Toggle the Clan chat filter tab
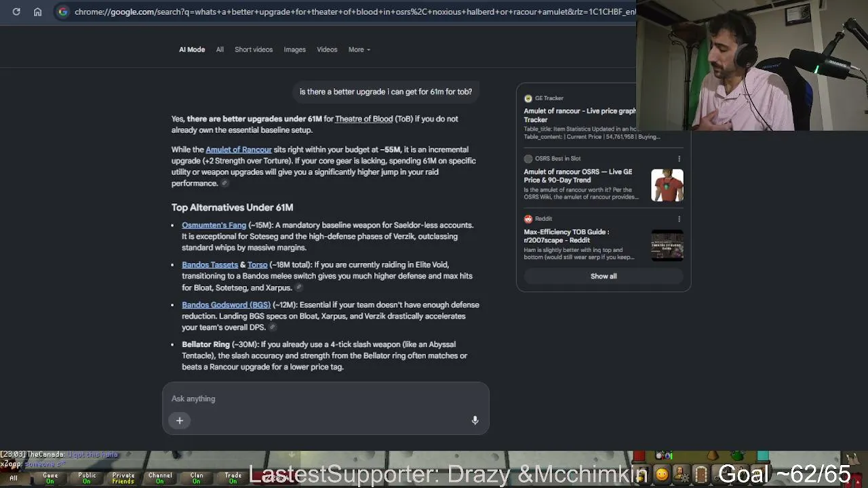Image resolution: width=868 pixels, height=488 pixels. click(197, 478)
